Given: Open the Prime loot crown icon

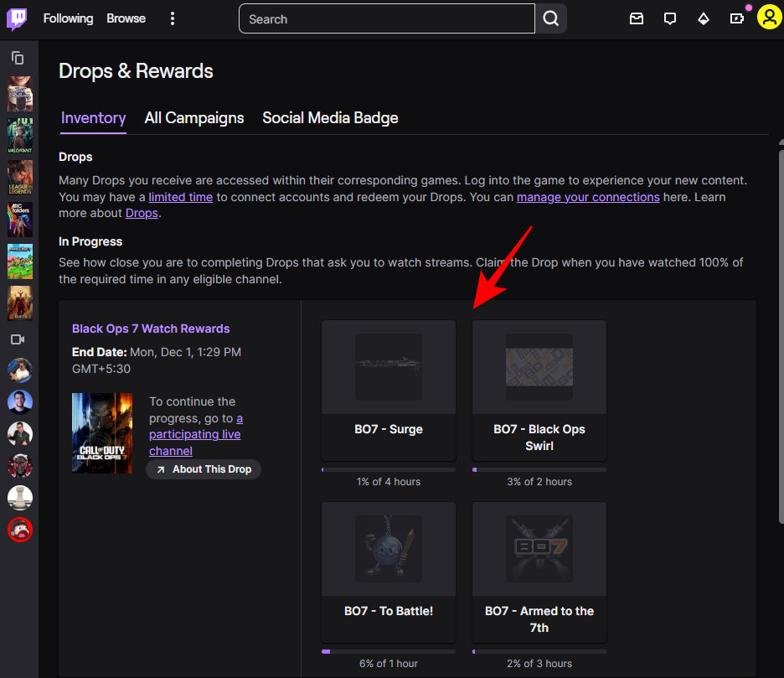Looking at the screenshot, I should [737, 18].
